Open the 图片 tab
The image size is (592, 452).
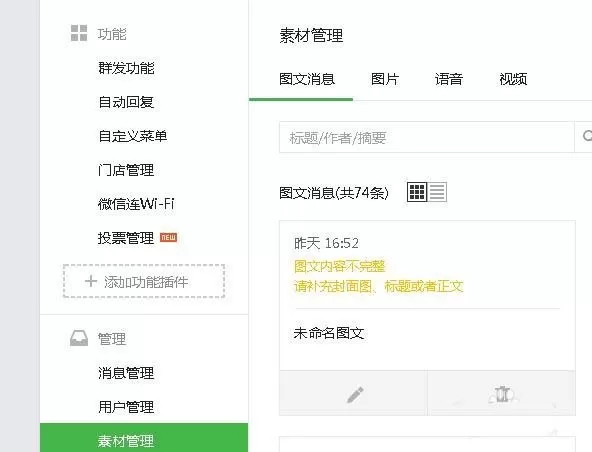[x=385, y=79]
